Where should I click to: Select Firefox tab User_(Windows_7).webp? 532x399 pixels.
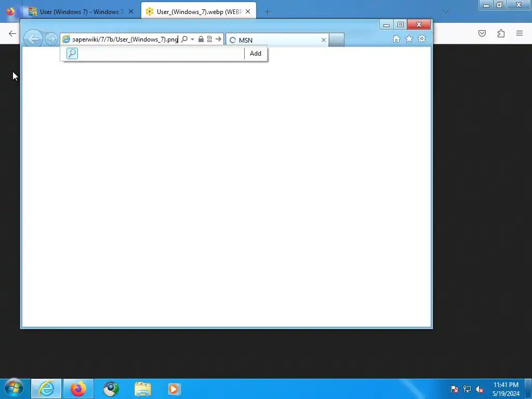tap(199, 12)
